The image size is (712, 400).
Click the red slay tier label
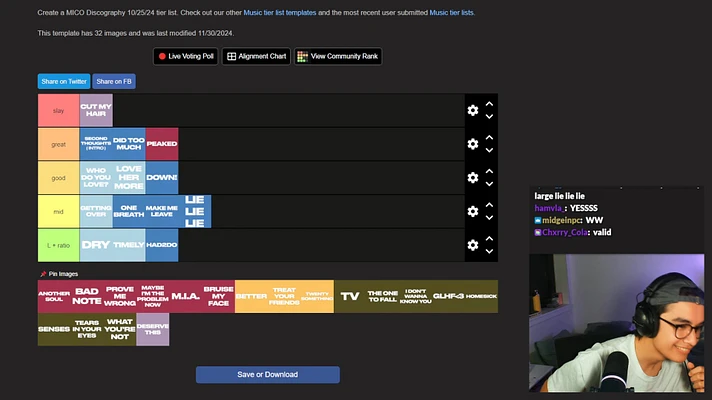point(58,110)
